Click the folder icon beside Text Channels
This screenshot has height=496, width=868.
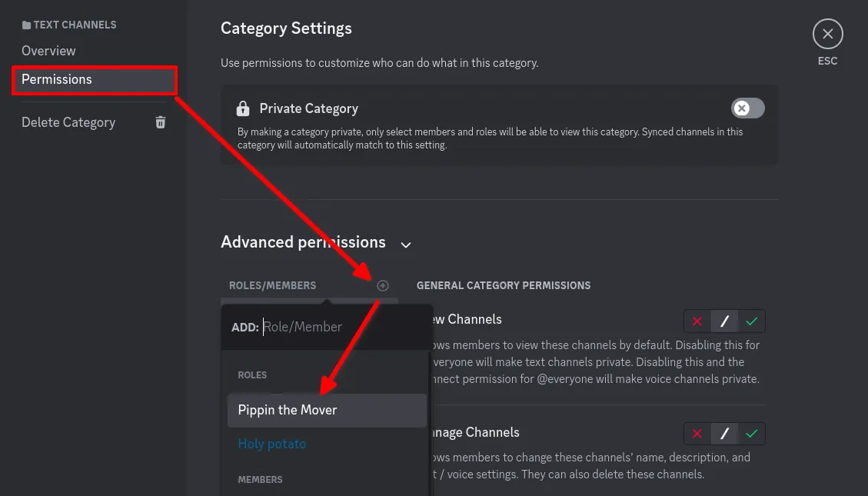pyautogui.click(x=26, y=25)
